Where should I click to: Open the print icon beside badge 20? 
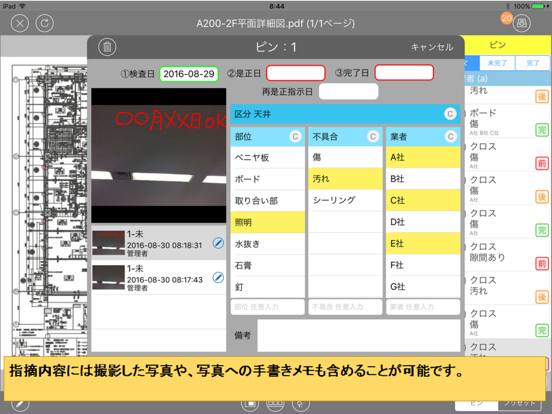522,23
